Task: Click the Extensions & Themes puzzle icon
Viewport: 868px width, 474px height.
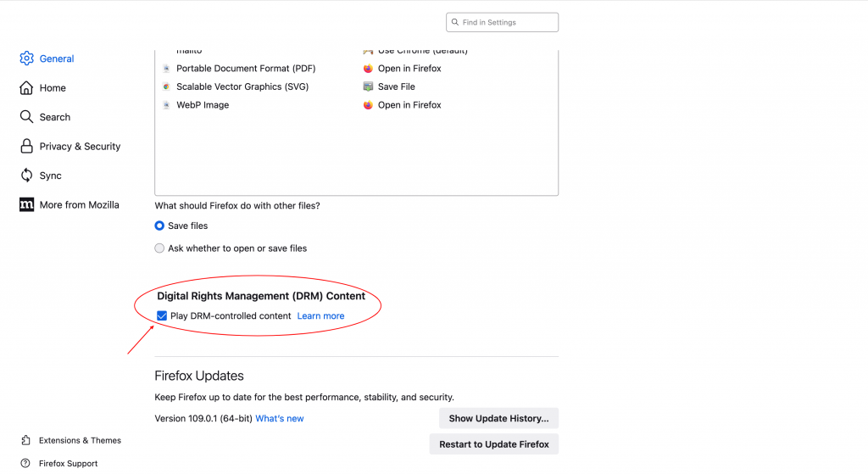Action: (x=25, y=441)
